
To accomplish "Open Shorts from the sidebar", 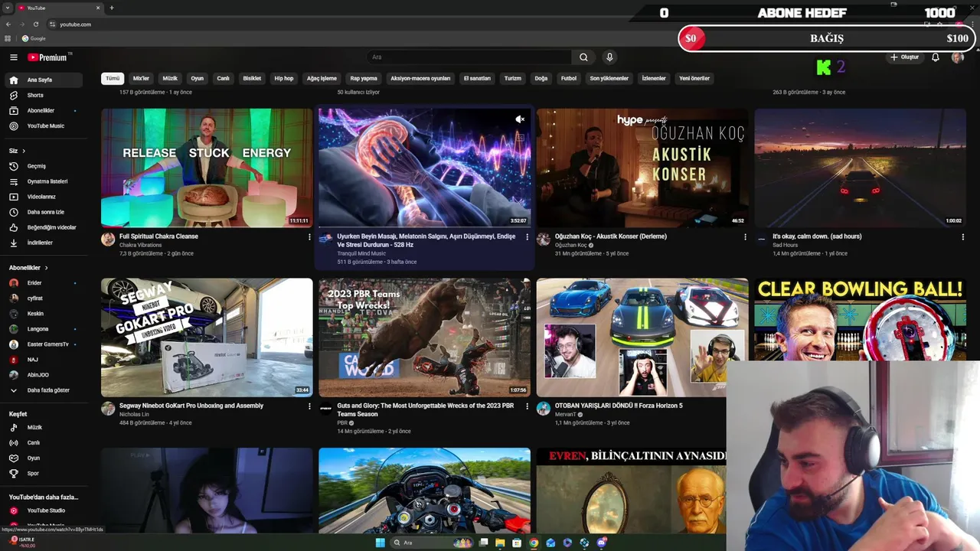I will click(44, 95).
